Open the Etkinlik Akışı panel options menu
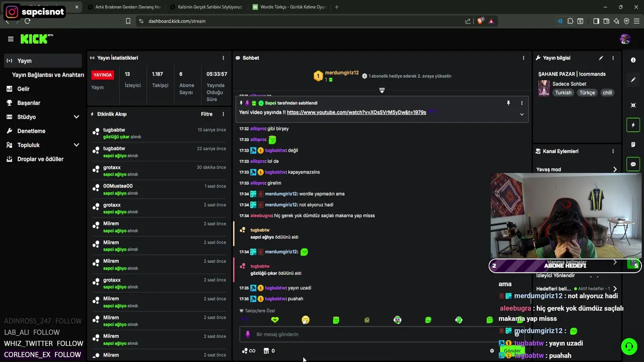 (x=223, y=114)
